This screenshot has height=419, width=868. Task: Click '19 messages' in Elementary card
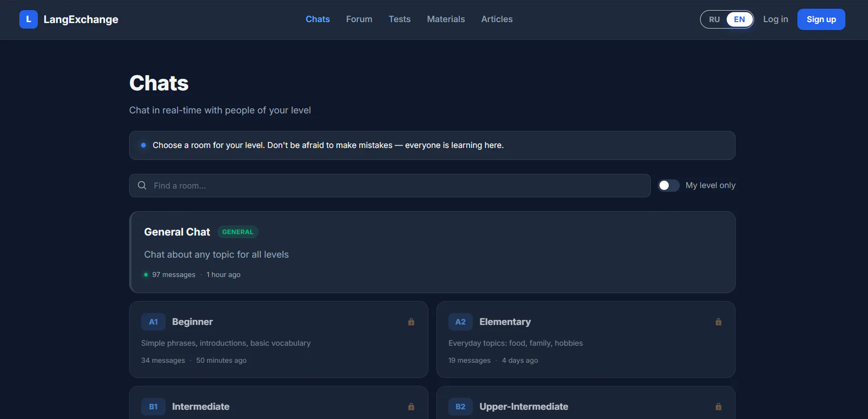470,360
